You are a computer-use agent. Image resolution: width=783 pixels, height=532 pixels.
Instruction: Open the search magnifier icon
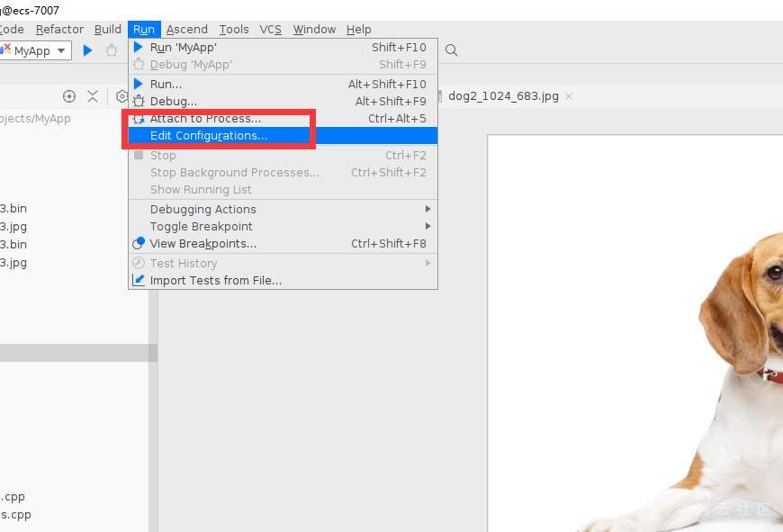click(x=452, y=50)
